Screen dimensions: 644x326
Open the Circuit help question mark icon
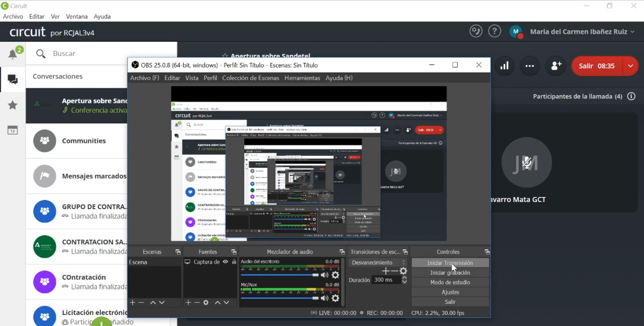point(494,31)
